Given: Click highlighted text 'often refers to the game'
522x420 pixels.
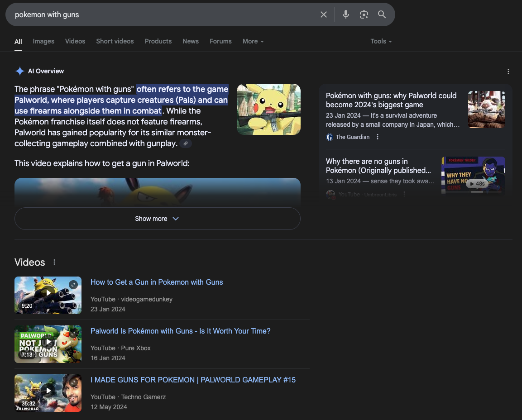Looking at the screenshot, I should click(182, 89).
